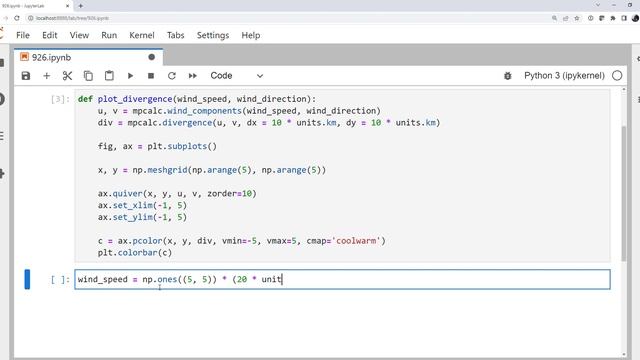Share this page via the share icon

tap(566, 18)
